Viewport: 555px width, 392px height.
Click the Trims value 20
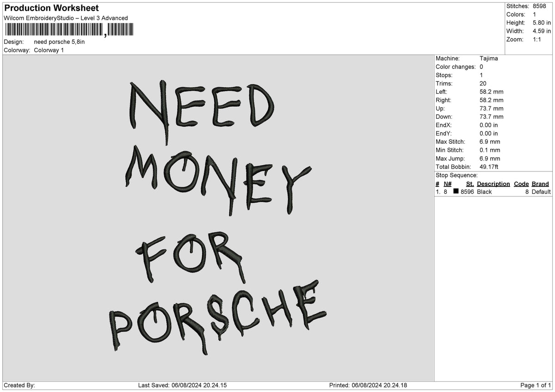(483, 84)
